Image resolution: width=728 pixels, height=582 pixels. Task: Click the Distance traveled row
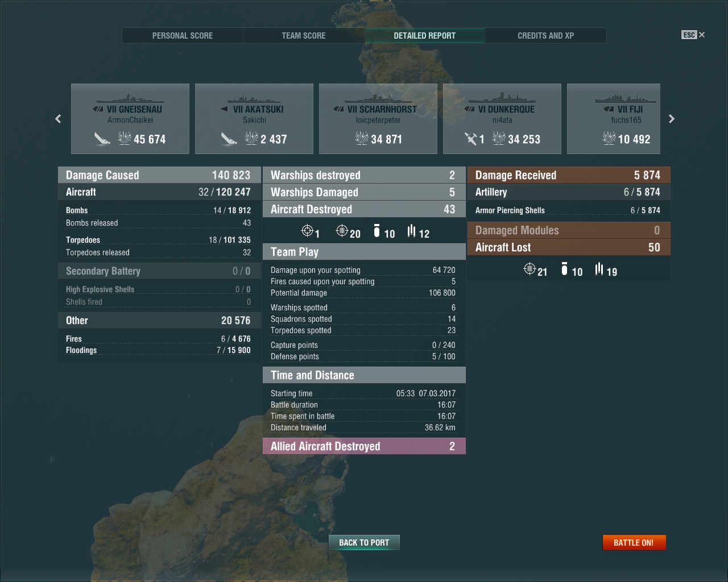coord(363,427)
